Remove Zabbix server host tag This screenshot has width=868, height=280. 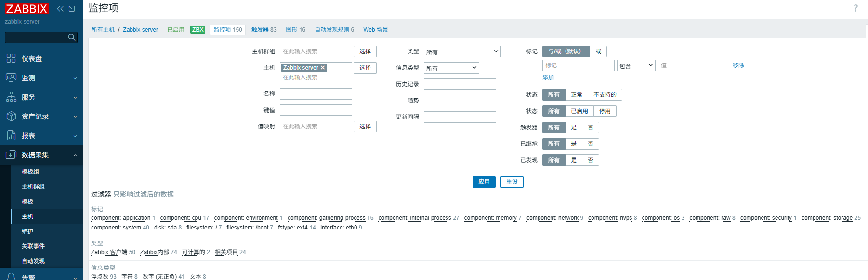(323, 68)
